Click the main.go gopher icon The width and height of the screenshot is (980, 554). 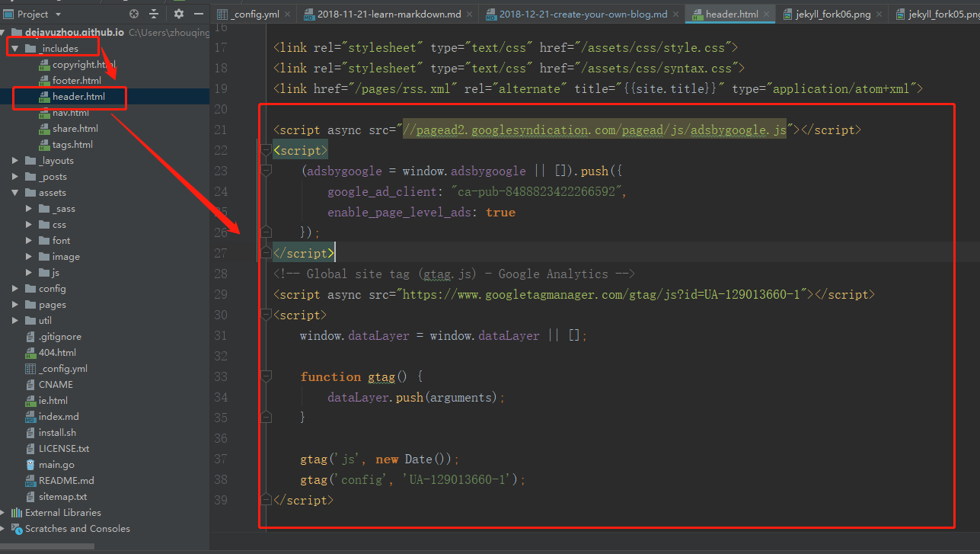(30, 465)
